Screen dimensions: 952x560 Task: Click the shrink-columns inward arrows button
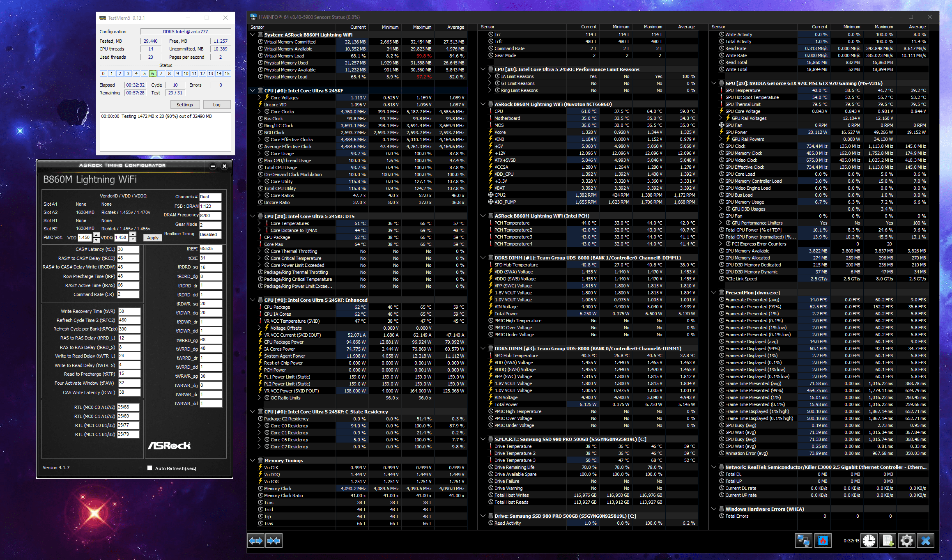pos(274,541)
